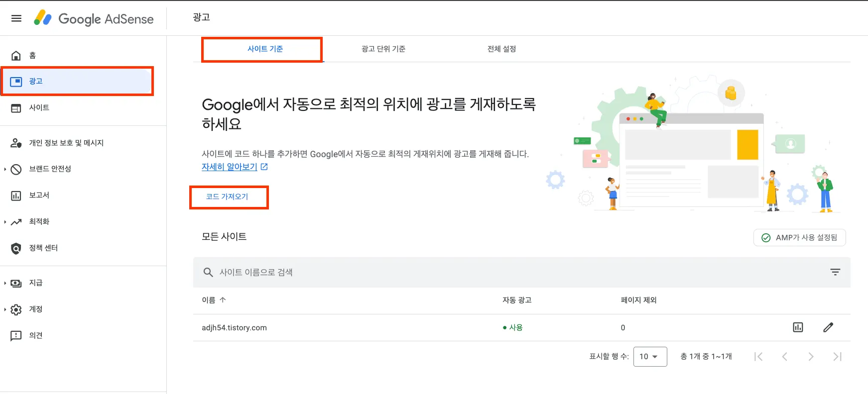
Task: Click the 홈 house icon in sidebar
Action: 16,55
